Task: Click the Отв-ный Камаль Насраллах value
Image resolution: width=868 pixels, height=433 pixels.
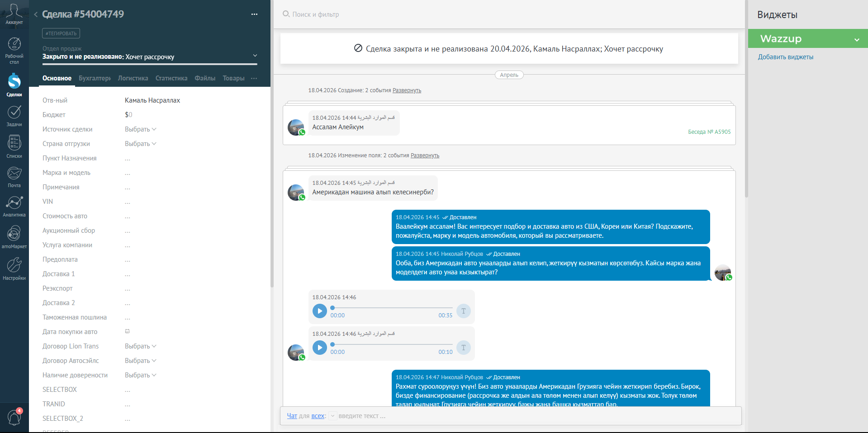Action: point(152,100)
